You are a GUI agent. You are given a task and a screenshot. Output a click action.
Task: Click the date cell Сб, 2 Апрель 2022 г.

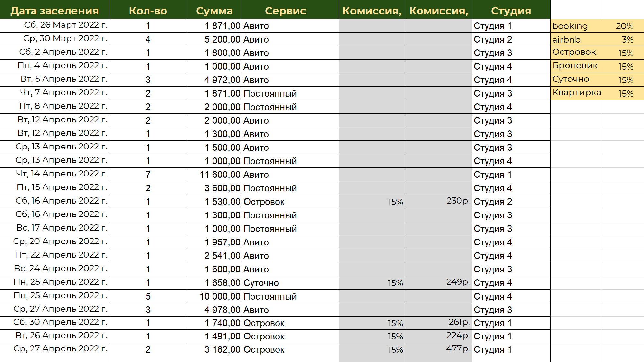click(54, 53)
